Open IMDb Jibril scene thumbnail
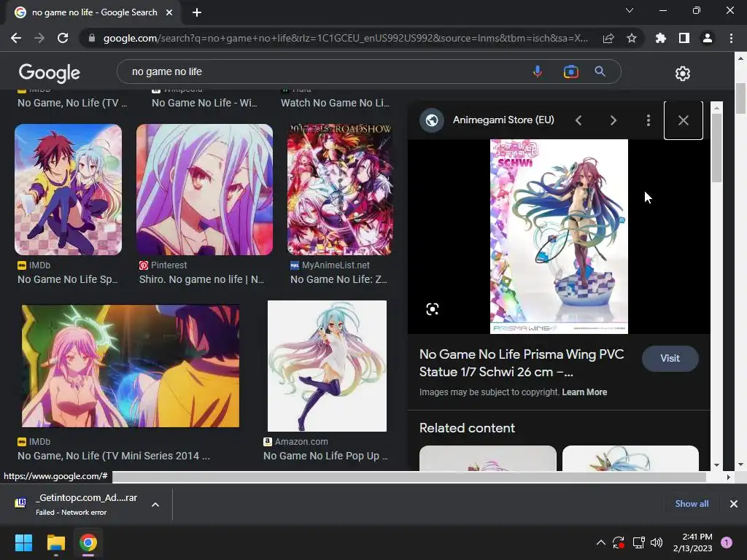 pos(131,366)
